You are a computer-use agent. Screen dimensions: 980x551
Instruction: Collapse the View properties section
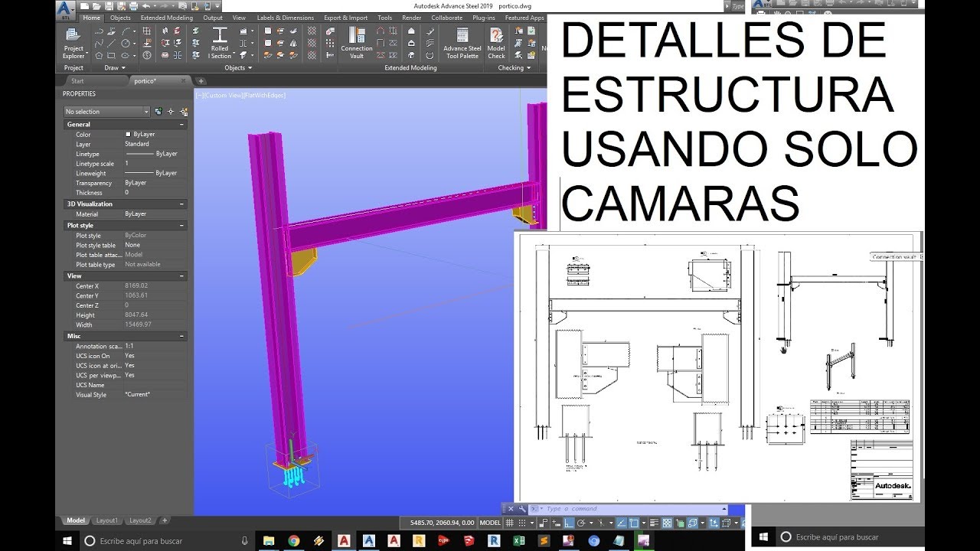(x=181, y=275)
